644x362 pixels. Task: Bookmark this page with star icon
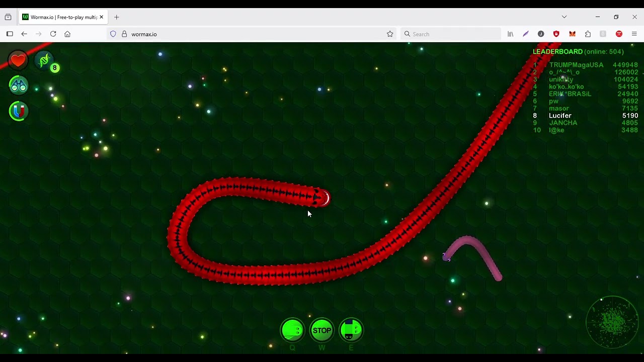click(390, 34)
